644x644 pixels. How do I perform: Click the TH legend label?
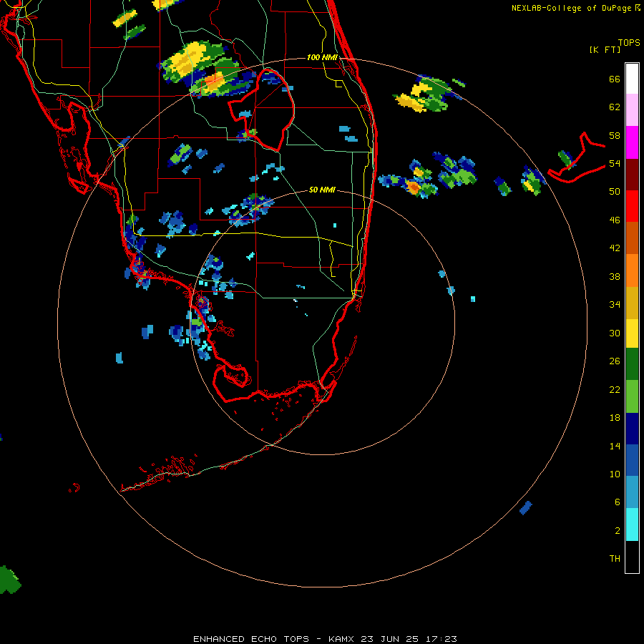click(x=615, y=559)
